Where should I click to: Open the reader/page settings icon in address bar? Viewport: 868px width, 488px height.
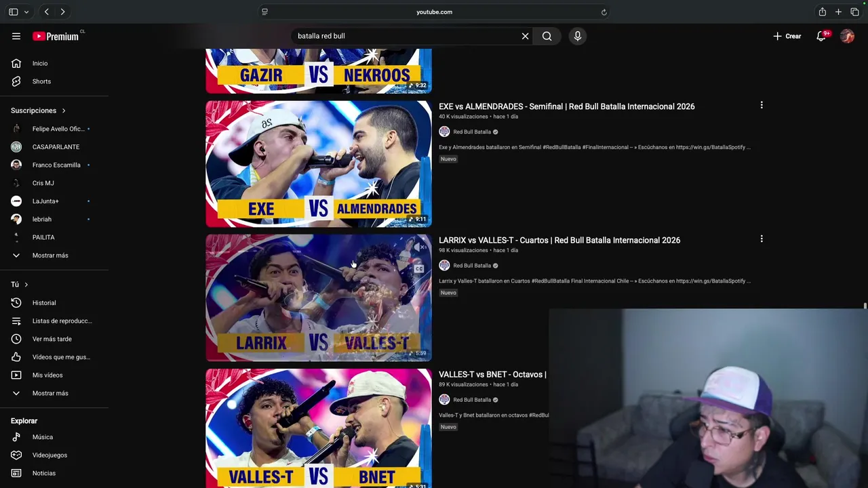264,12
